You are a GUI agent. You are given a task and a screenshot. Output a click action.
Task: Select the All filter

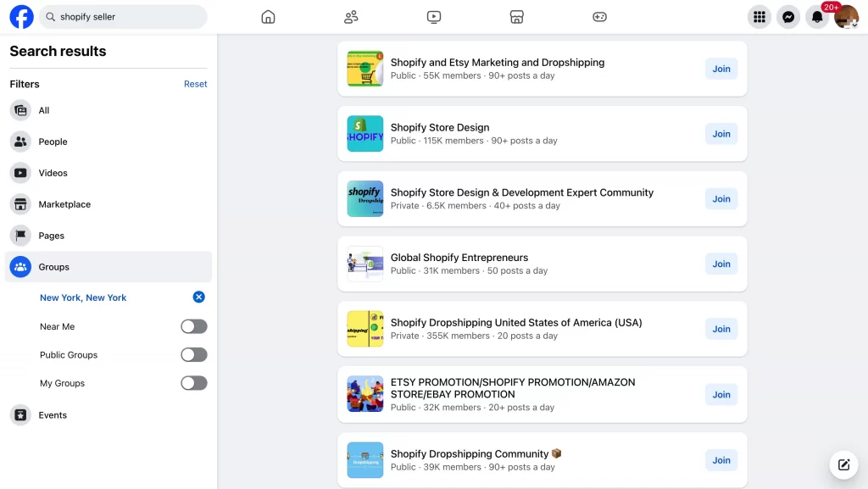click(108, 111)
